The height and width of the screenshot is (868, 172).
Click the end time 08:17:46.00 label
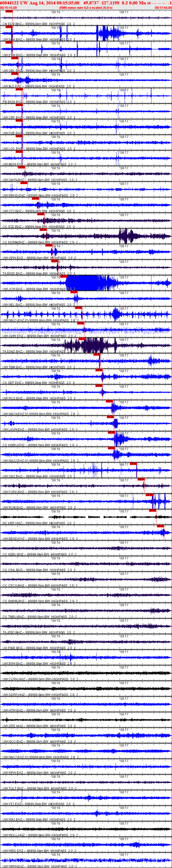(x=163, y=8)
